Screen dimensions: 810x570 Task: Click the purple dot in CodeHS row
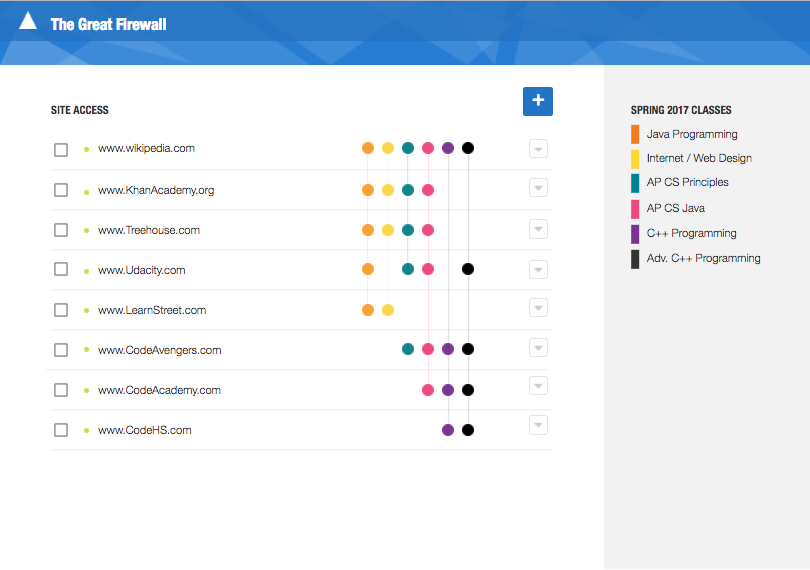click(x=448, y=430)
